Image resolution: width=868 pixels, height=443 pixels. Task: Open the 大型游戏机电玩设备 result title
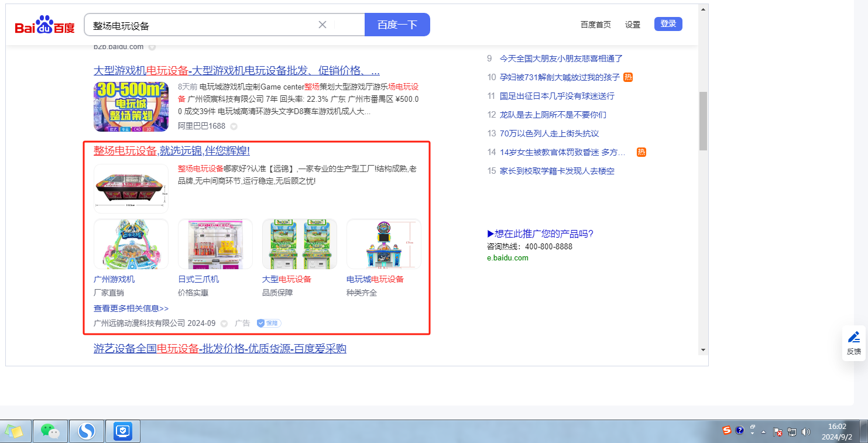[236, 71]
